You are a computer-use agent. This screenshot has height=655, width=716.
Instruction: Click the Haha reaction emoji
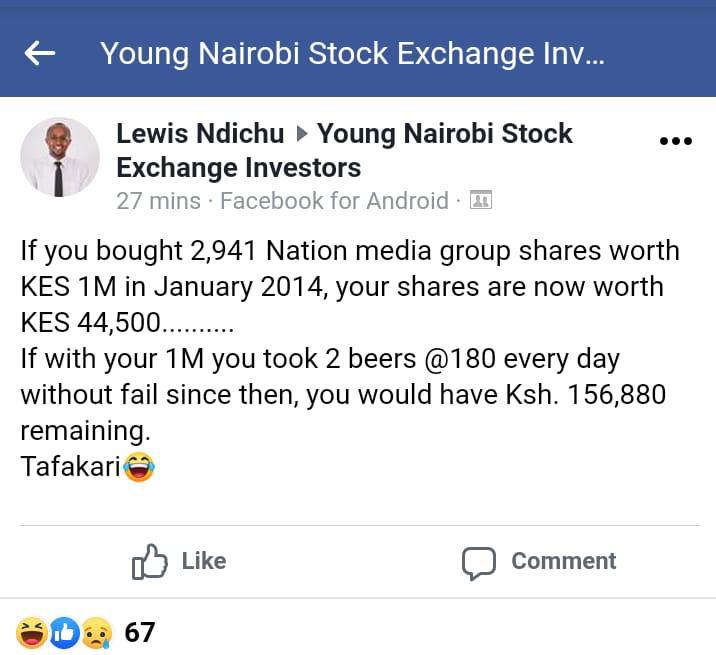point(32,632)
